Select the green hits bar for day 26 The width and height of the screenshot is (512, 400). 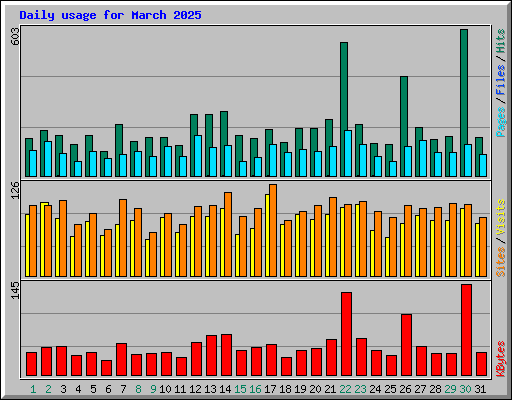[404, 110]
